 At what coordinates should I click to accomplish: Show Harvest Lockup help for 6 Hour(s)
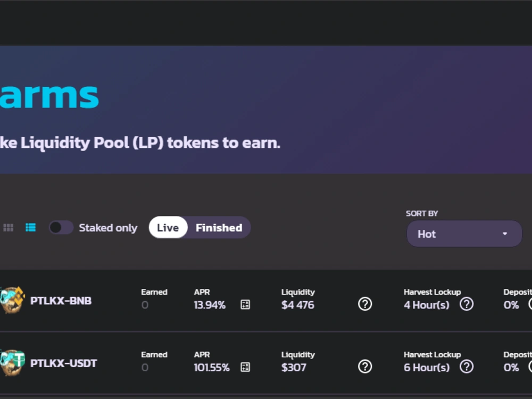point(467,367)
